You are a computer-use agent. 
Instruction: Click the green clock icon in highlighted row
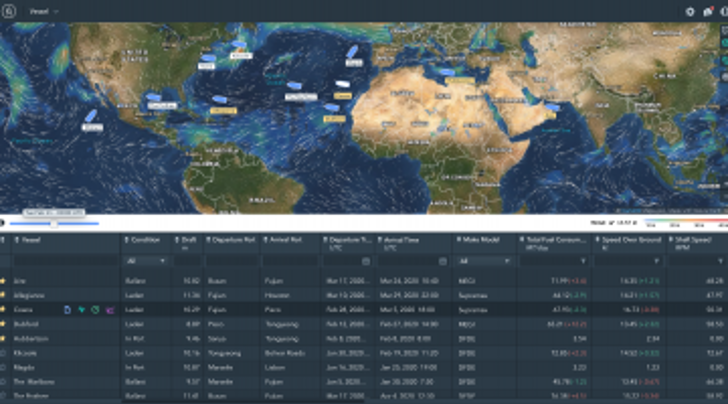coord(95,310)
